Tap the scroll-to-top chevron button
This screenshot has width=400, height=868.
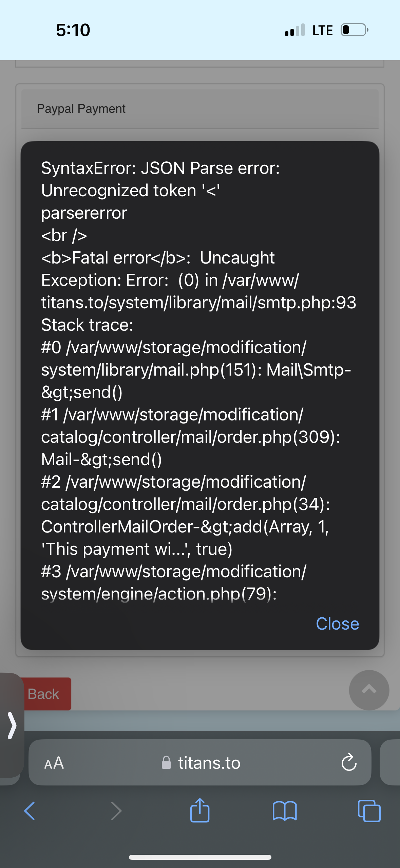[x=369, y=690]
